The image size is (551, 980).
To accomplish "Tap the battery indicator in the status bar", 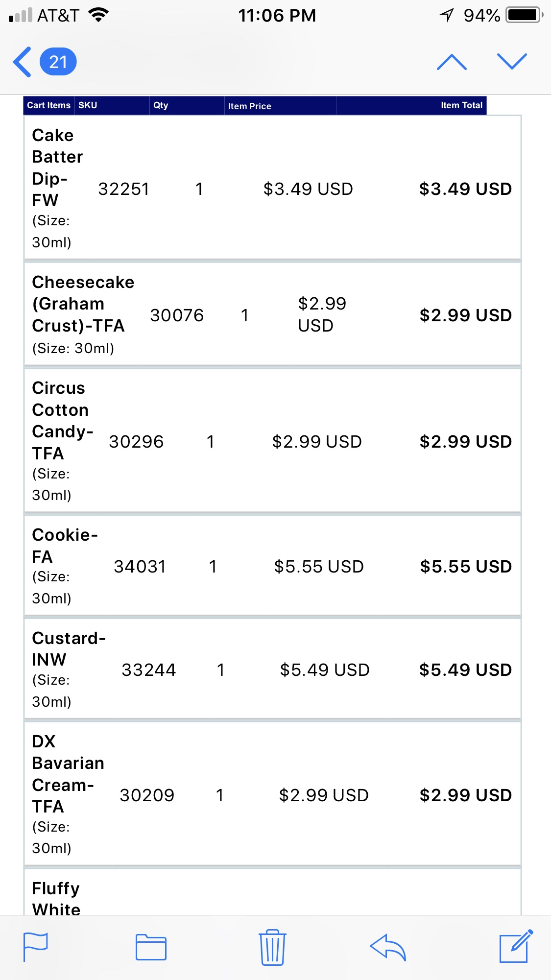I will 524,15.
